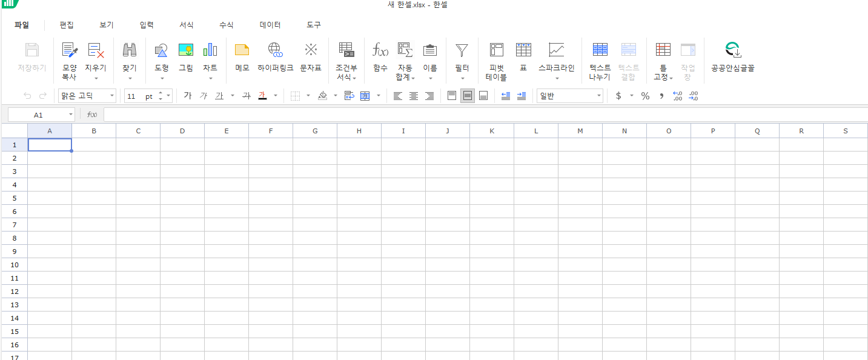Toggle bold 가 formatting

187,96
